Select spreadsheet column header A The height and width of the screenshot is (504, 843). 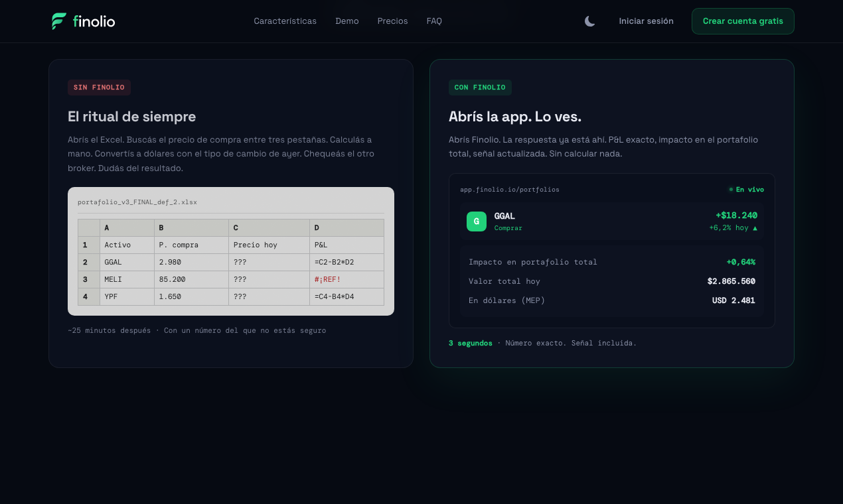point(127,228)
